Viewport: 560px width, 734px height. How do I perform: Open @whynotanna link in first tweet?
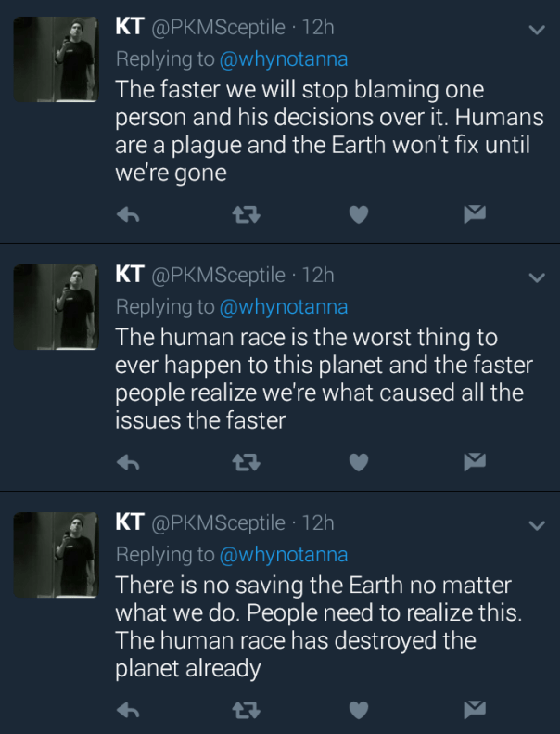(x=283, y=58)
